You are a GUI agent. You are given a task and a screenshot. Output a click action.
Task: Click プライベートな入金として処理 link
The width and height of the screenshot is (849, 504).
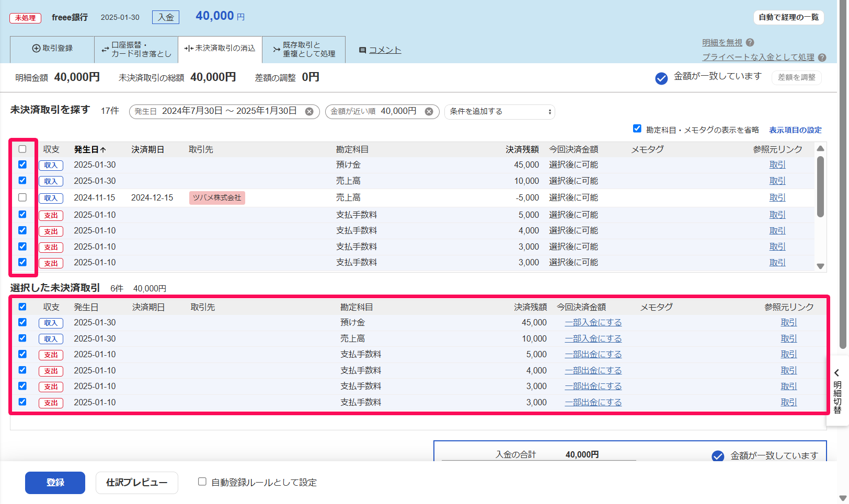(x=758, y=57)
